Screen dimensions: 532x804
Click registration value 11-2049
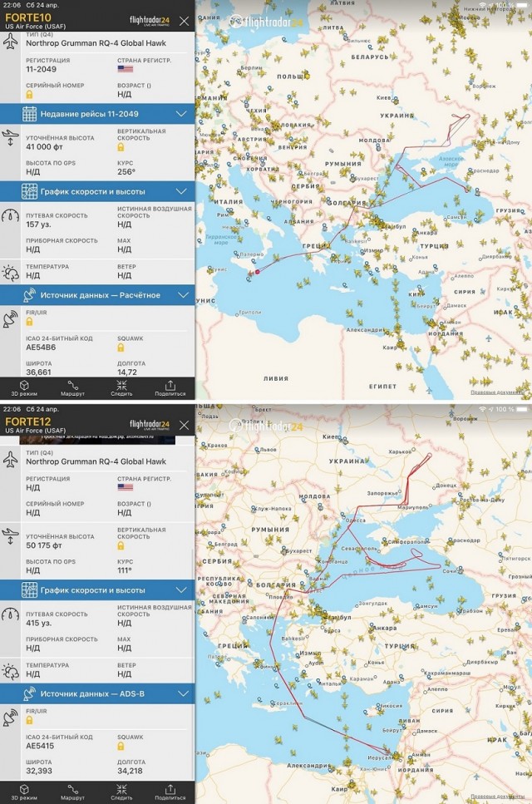click(x=41, y=69)
